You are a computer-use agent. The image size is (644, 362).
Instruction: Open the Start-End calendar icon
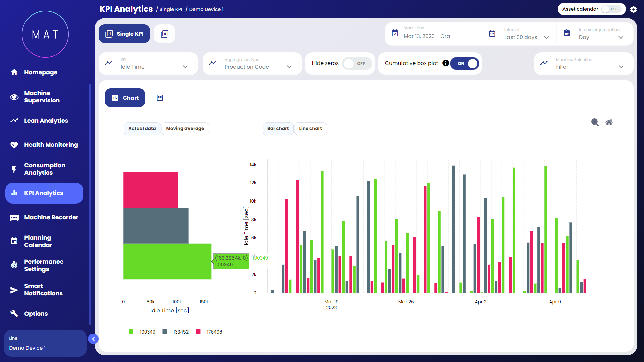coord(395,33)
